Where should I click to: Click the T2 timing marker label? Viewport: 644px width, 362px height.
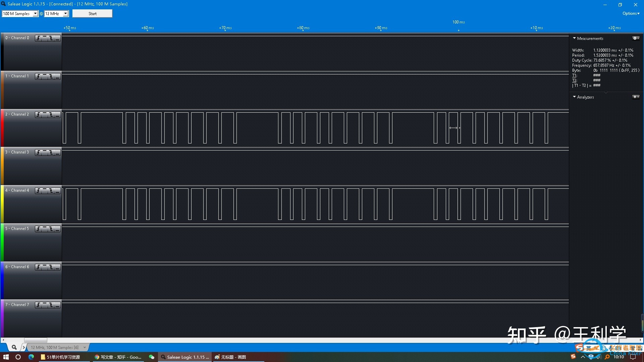tap(575, 80)
